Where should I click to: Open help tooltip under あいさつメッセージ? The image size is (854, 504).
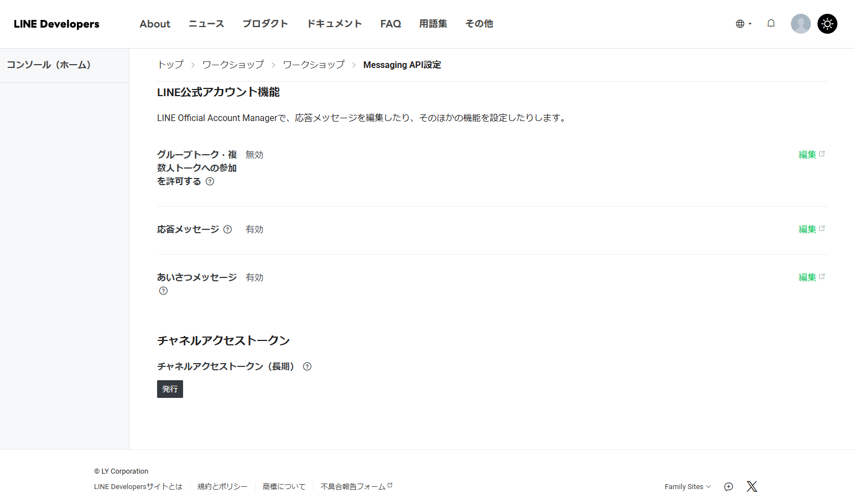tap(163, 290)
